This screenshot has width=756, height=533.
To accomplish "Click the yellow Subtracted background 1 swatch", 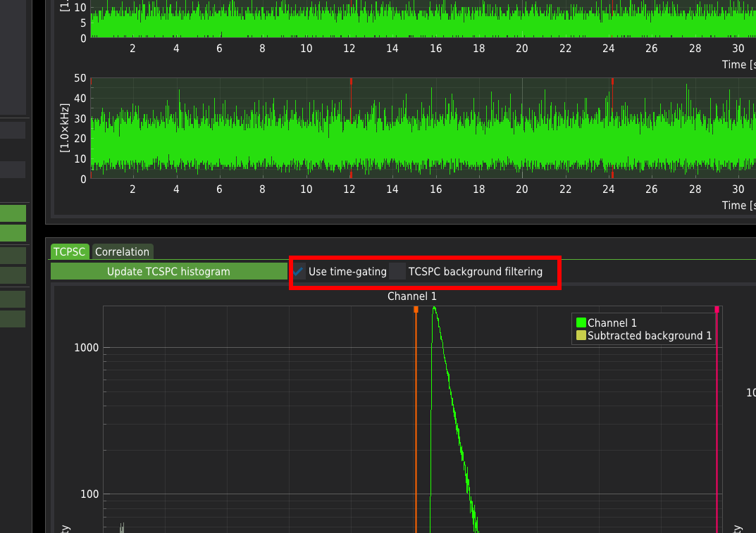I will click(581, 336).
